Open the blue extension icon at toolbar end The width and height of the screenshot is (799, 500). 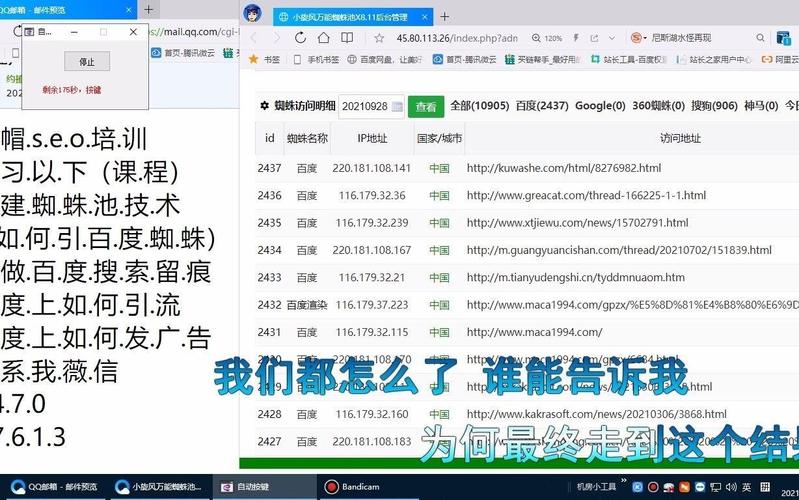click(783, 38)
